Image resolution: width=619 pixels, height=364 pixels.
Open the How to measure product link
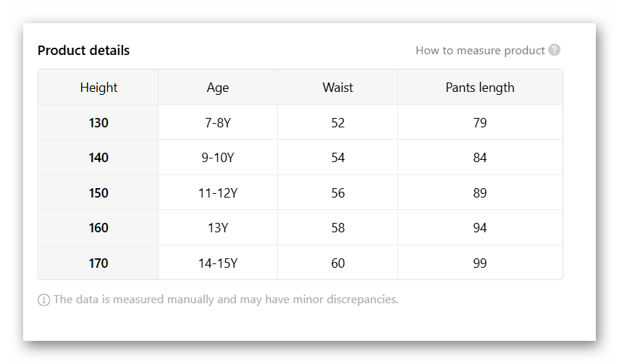[x=480, y=51]
